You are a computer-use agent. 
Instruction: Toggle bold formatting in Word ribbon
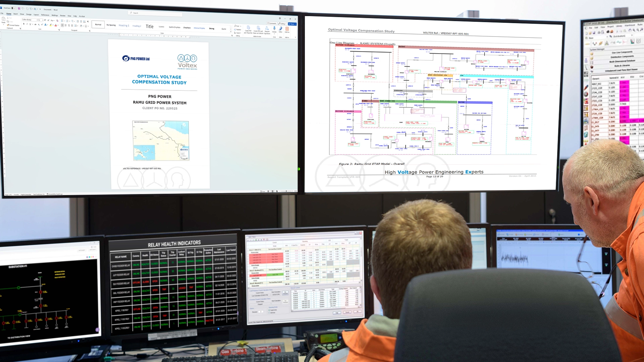pyautogui.click(x=24, y=24)
